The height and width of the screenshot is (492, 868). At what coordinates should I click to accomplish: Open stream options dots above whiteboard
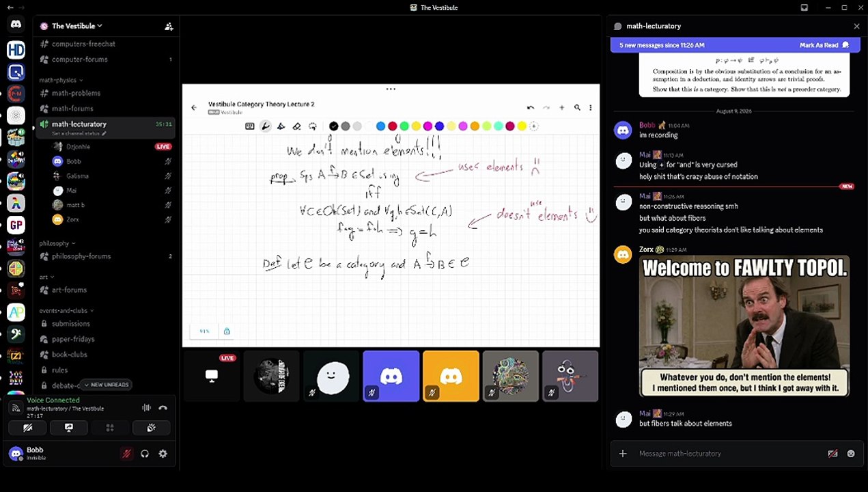(391, 90)
